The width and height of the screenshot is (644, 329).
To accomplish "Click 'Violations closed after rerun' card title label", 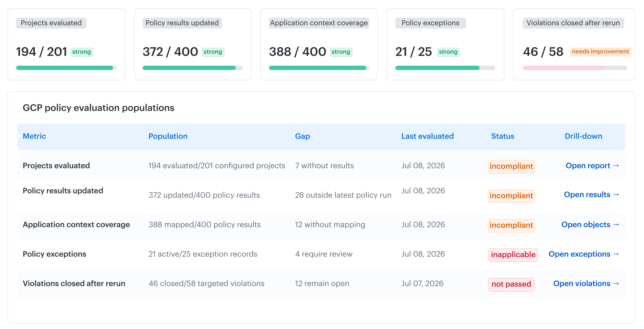I will [x=573, y=23].
